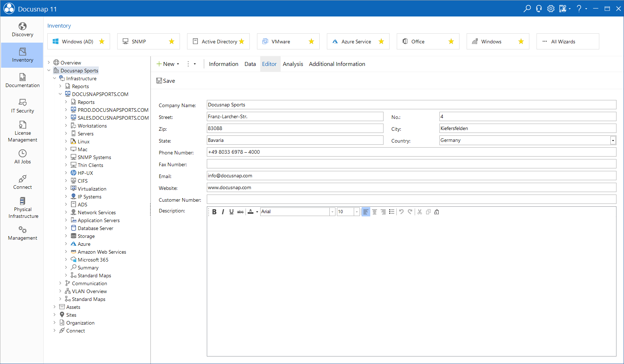Open the font color dropdown arrow

pyautogui.click(x=257, y=212)
